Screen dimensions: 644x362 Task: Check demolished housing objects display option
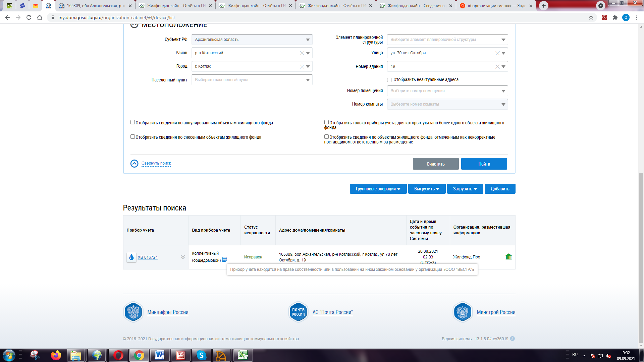pyautogui.click(x=132, y=137)
